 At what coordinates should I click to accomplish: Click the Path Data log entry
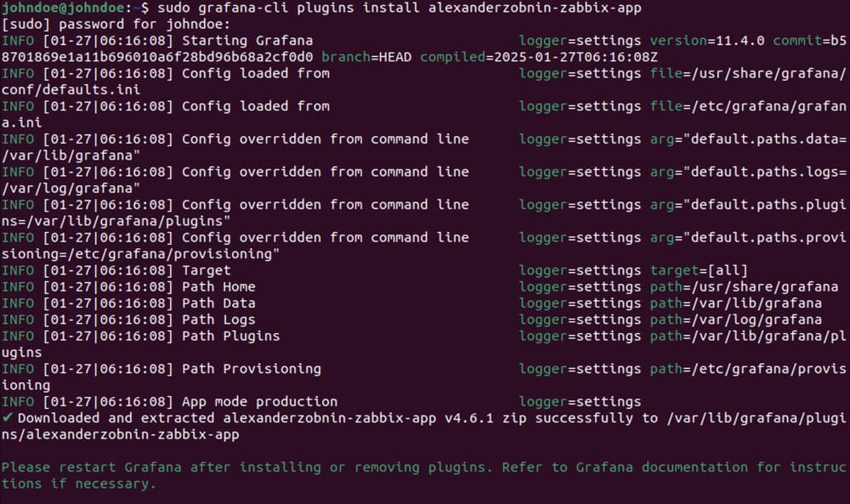pos(218,303)
